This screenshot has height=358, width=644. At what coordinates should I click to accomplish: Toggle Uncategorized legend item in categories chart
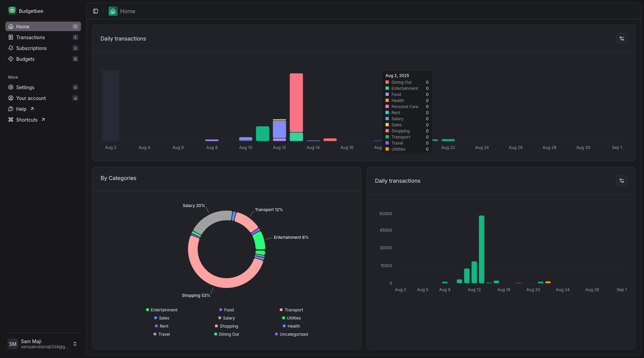292,334
